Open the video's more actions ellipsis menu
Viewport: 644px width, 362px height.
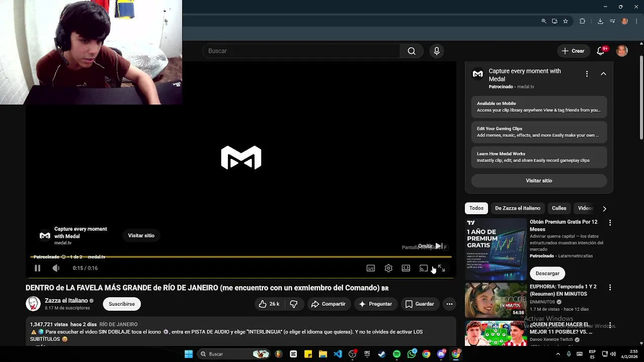pos(449,304)
